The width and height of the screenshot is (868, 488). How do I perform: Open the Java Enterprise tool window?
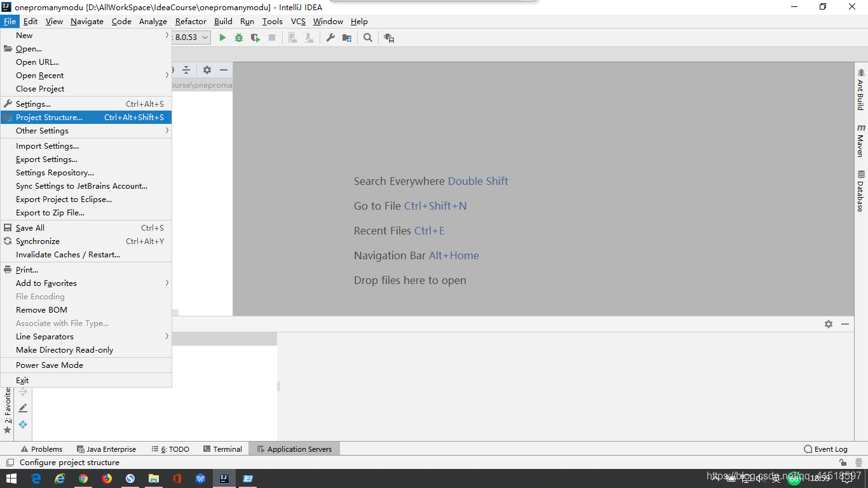click(x=106, y=449)
